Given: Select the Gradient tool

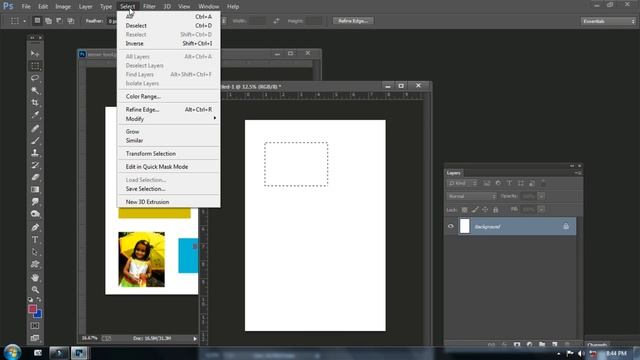Looking at the screenshot, I should pos(35,190).
